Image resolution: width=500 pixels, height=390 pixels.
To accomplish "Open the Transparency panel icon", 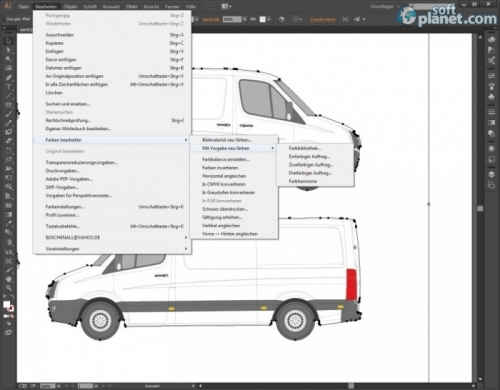I will tap(491, 133).
